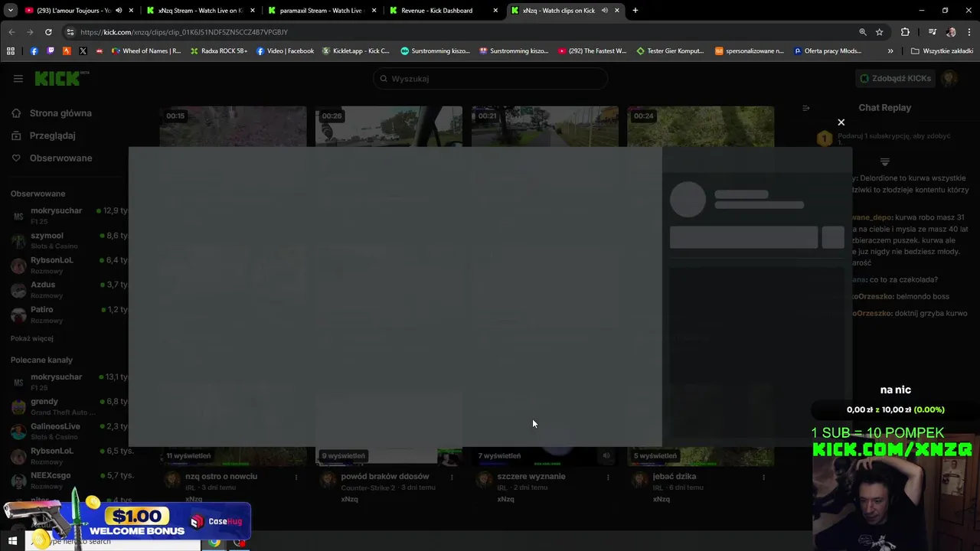Open options for 'nzq ostro o nowciu' clip

pos(296,477)
